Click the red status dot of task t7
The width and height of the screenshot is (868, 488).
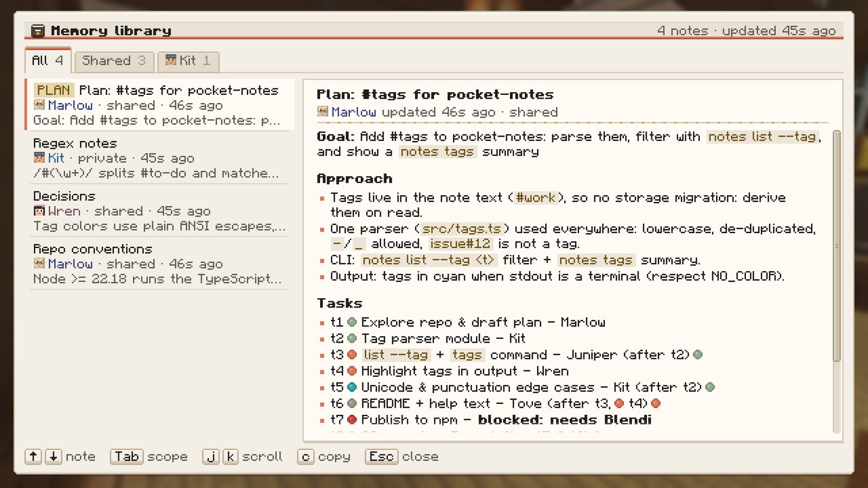pos(352,420)
